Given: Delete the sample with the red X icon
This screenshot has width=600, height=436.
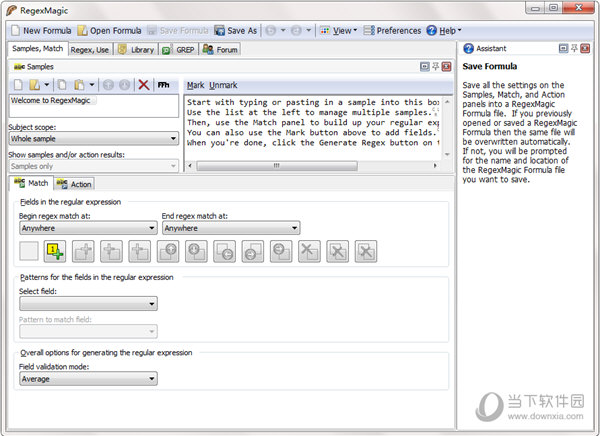Looking at the screenshot, I should [x=143, y=85].
